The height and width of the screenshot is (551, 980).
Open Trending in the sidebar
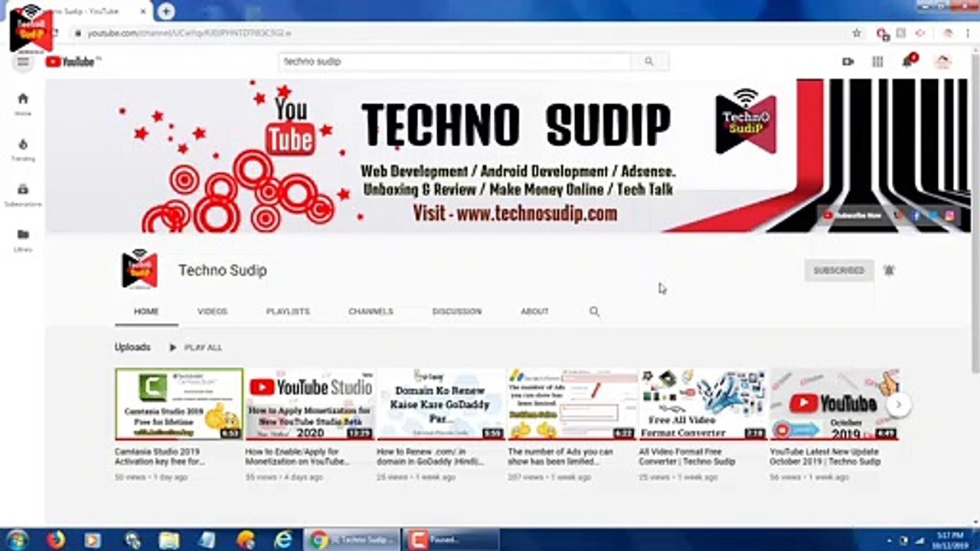(23, 149)
